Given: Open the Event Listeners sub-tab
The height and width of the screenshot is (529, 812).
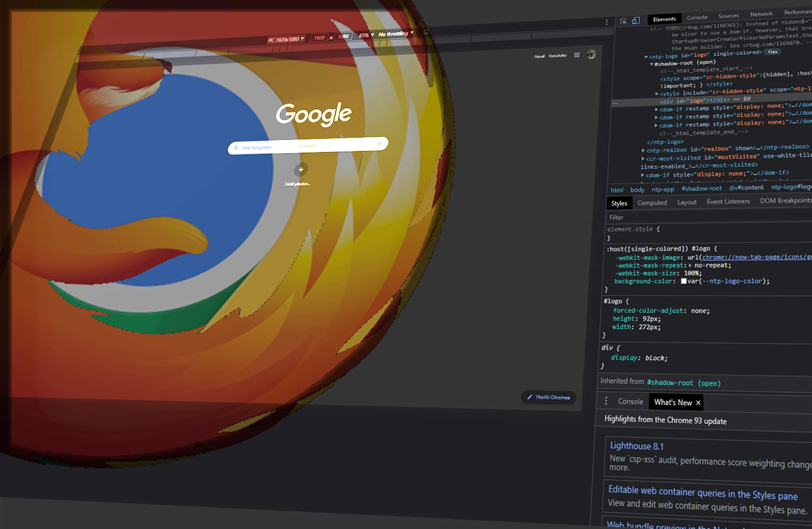Looking at the screenshot, I should 728,201.
